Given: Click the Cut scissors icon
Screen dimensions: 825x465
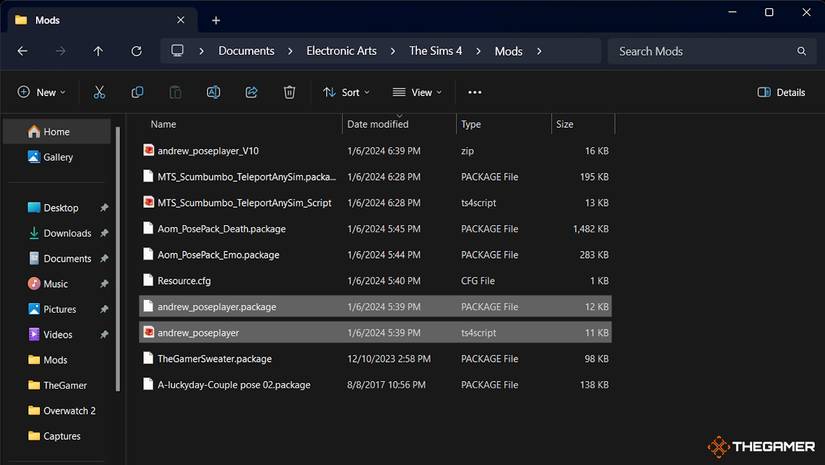Looking at the screenshot, I should (99, 92).
